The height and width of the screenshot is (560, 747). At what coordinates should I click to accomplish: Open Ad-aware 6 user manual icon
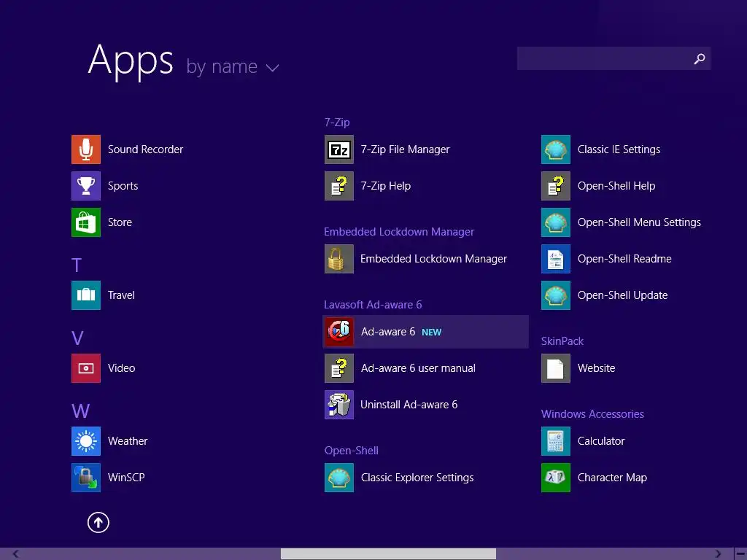(x=338, y=368)
